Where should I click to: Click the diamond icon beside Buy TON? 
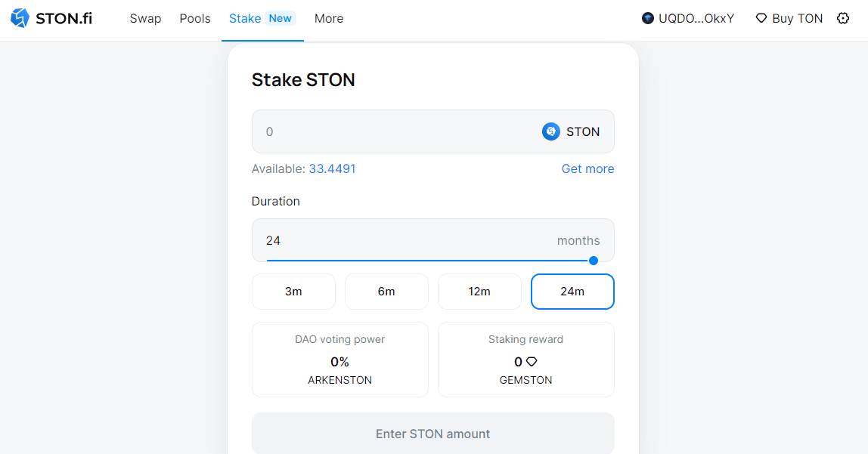click(x=761, y=18)
